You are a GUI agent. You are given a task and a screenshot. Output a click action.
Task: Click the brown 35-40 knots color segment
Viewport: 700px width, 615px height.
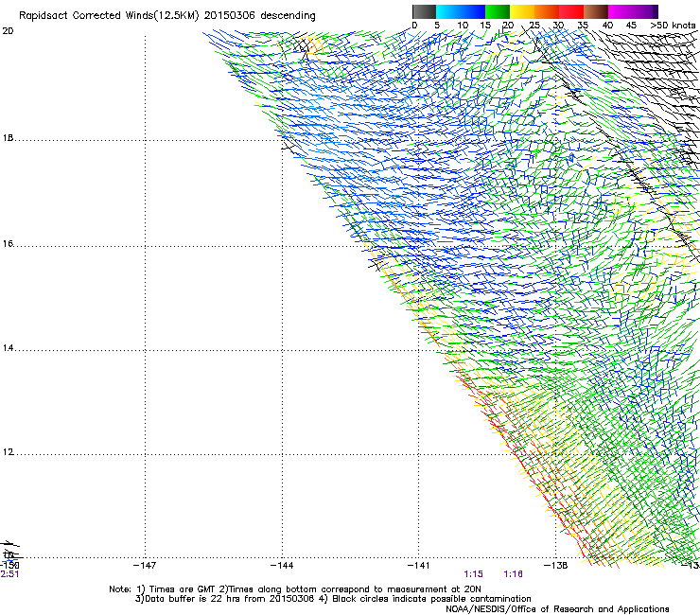(x=596, y=11)
